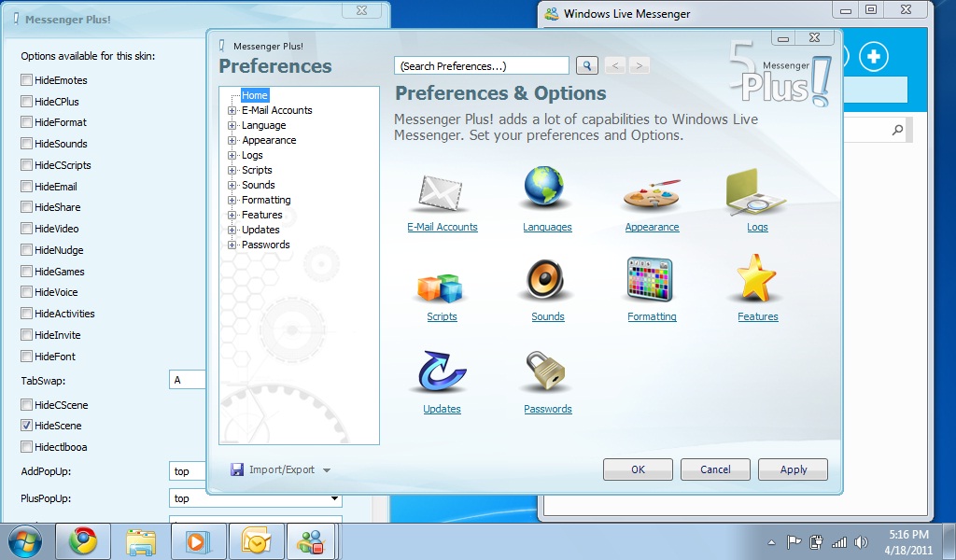Open the AddPopUp combo box
The width and height of the screenshot is (956, 560).
pyautogui.click(x=187, y=471)
